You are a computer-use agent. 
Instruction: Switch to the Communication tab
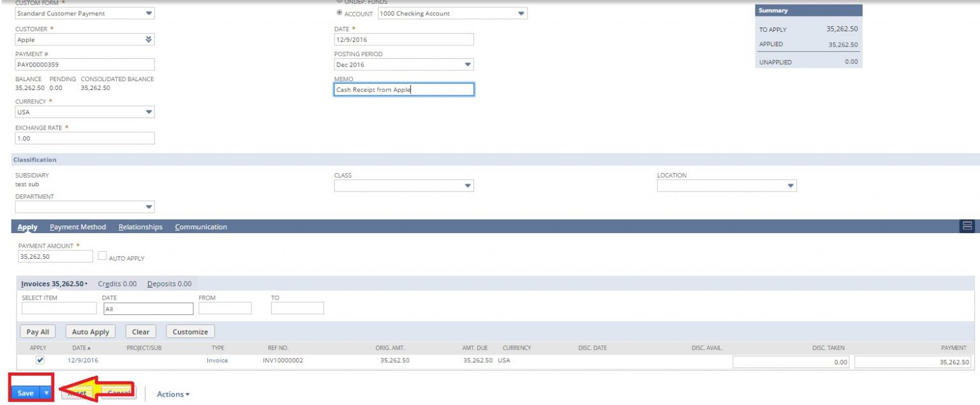(200, 227)
